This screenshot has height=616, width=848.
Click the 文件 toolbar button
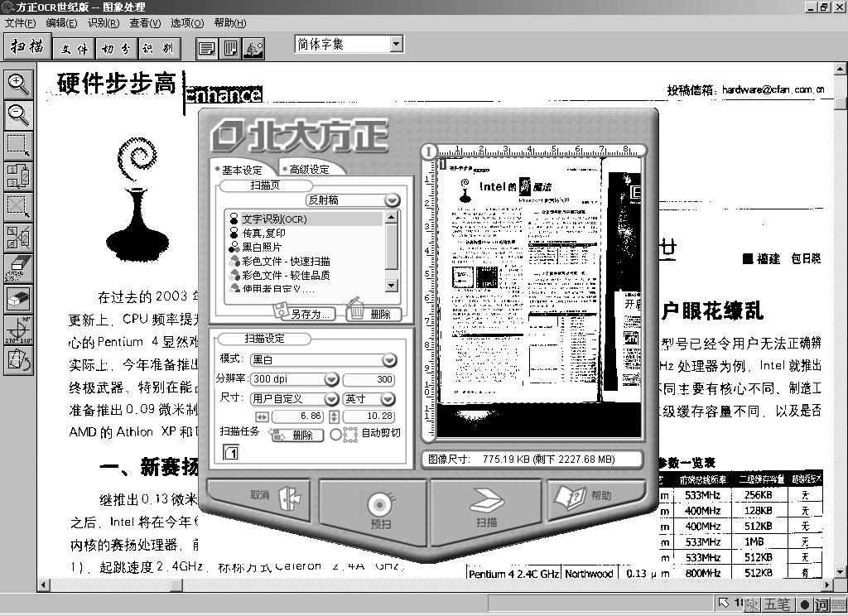[x=74, y=48]
